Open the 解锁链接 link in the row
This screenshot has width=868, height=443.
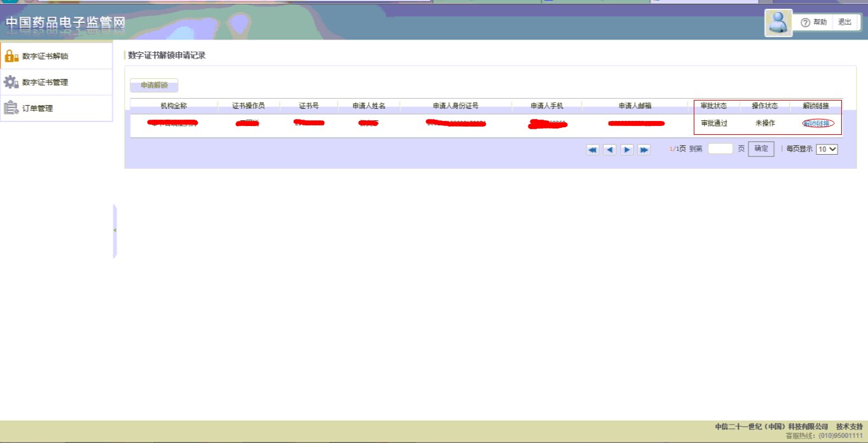(816, 123)
